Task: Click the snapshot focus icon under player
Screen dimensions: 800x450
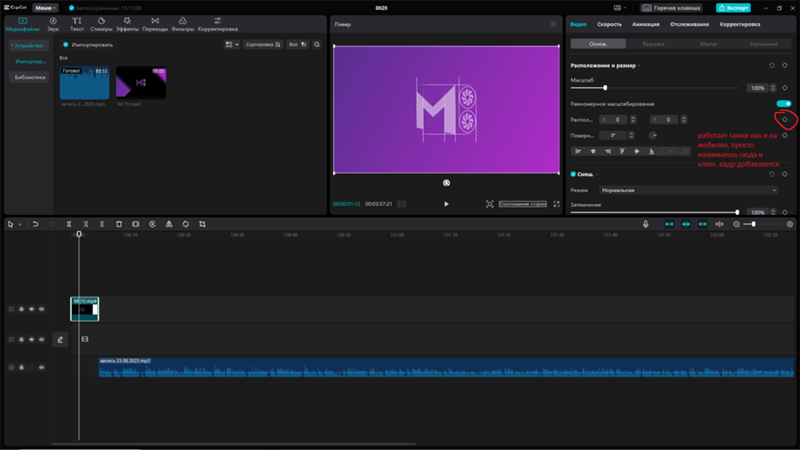Action: [x=490, y=204]
